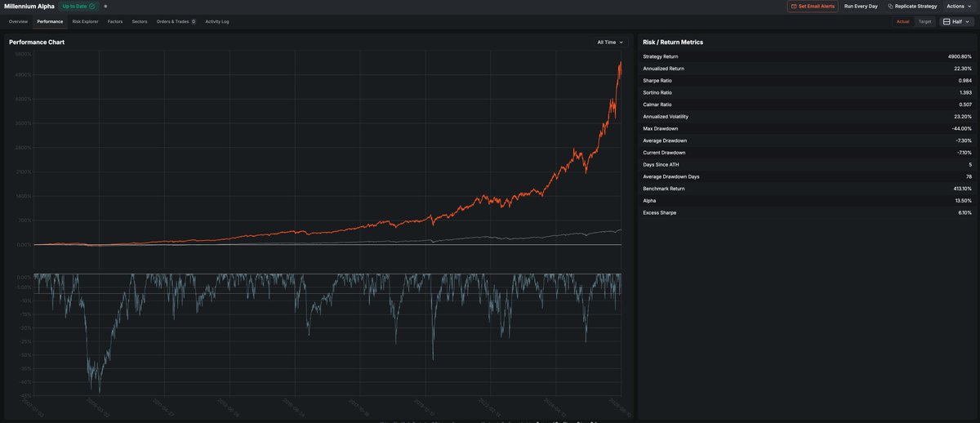
Task: Click the Average Drawdown Days row label
Action: click(670, 176)
